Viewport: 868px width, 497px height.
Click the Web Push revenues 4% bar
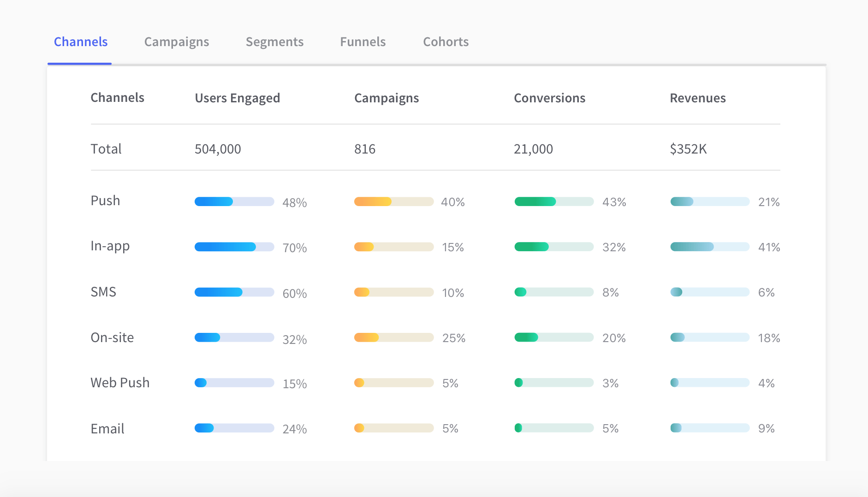click(x=709, y=383)
